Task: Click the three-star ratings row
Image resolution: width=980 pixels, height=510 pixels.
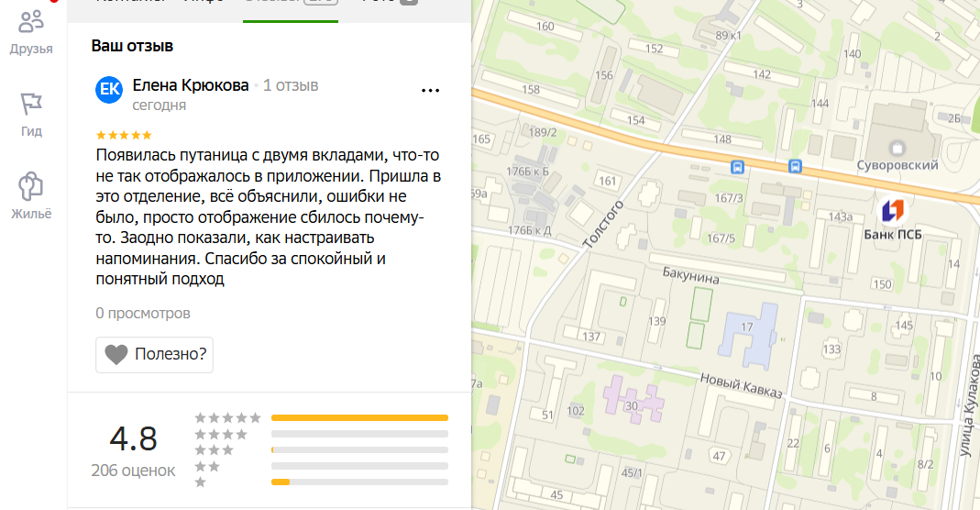Action: 321,450
